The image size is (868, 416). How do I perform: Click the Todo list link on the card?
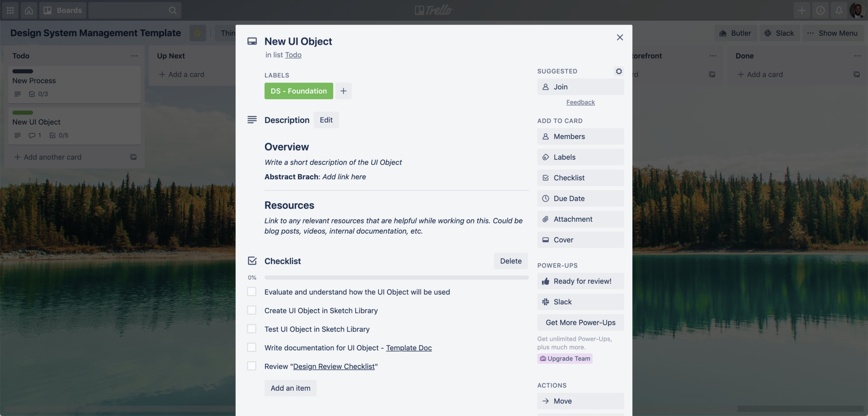[293, 55]
